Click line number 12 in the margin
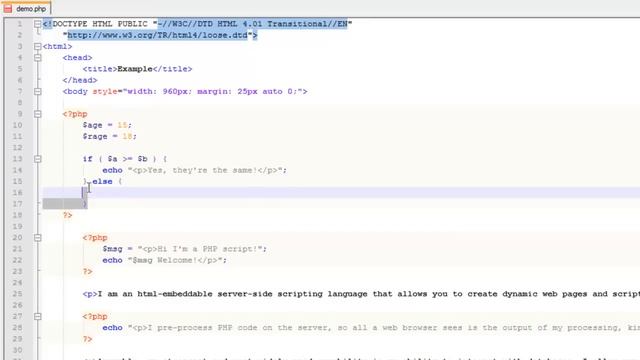640x360 pixels. 18,148
